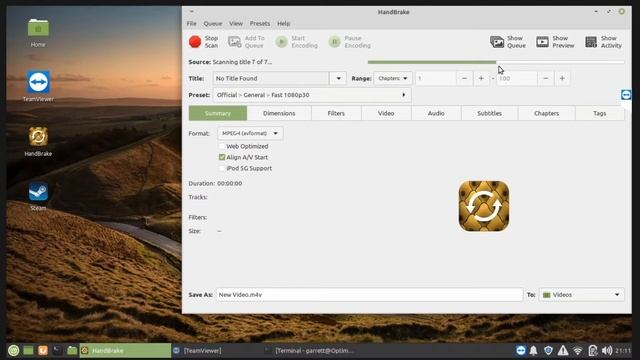
Task: Switch to the Terminal taskbar window
Action: pyautogui.click(x=309, y=350)
